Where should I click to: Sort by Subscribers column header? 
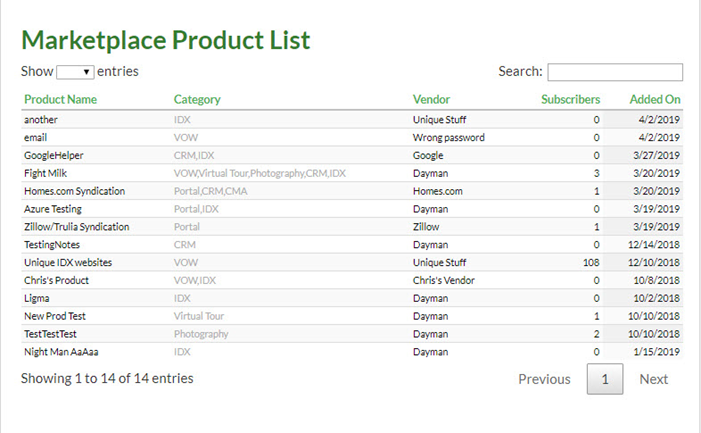[570, 100]
